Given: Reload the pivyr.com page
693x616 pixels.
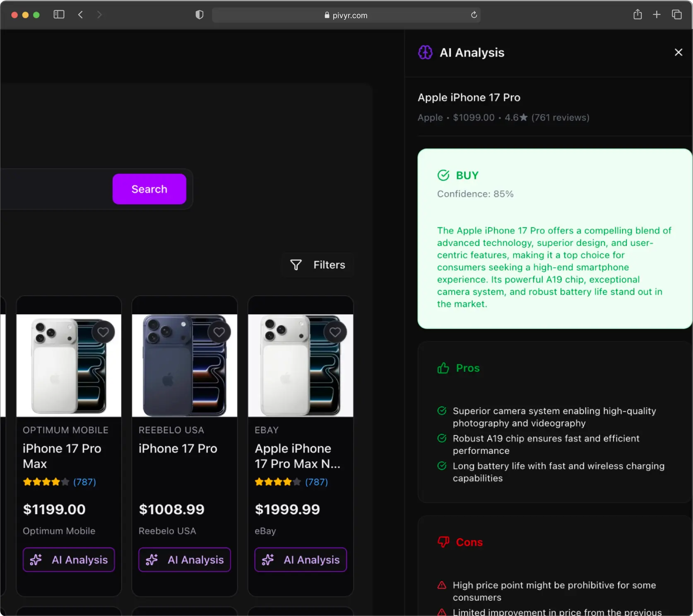Looking at the screenshot, I should point(474,15).
